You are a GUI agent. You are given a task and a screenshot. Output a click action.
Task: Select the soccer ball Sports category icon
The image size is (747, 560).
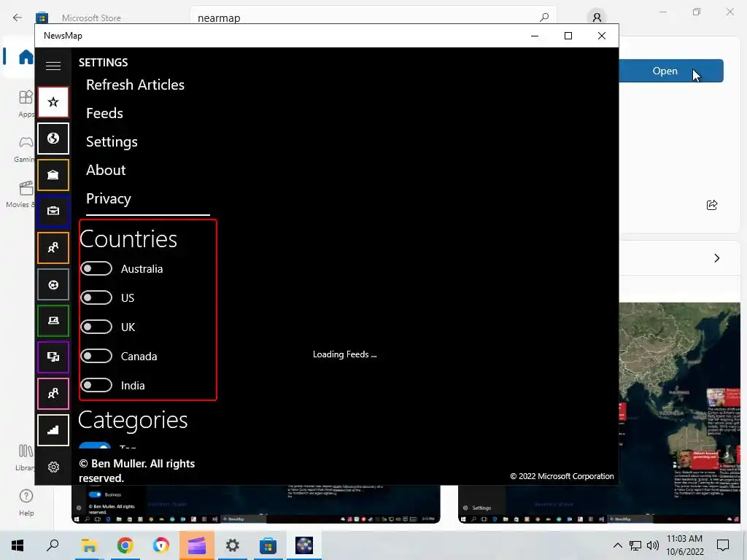(x=53, y=284)
